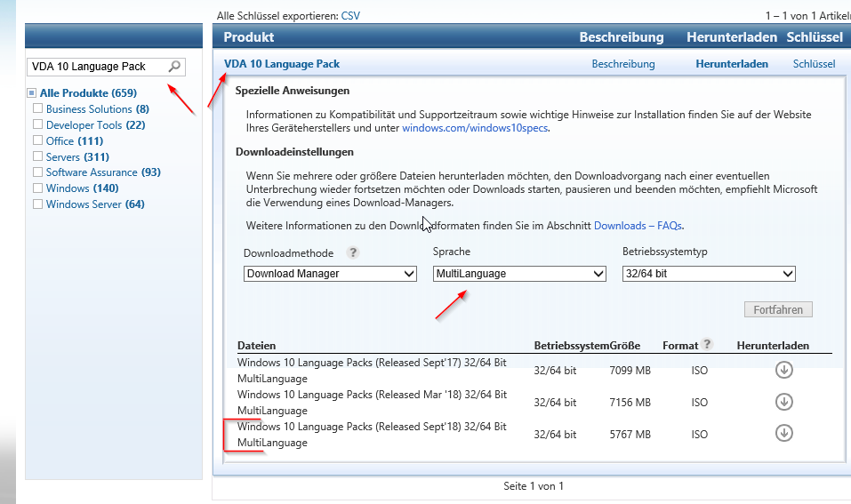Screen dimensions: 851x504
Task: Click the Mar '18 Language Packs file name
Action: point(372,403)
